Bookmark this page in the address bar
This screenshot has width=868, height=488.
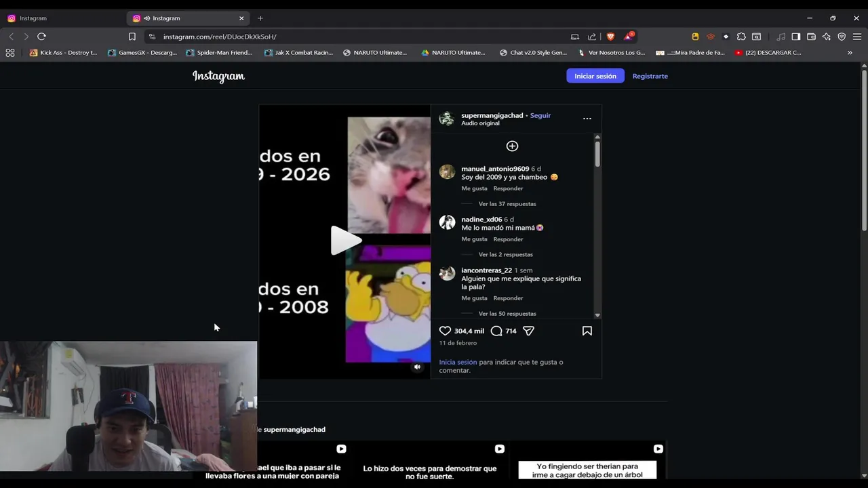[132, 37]
